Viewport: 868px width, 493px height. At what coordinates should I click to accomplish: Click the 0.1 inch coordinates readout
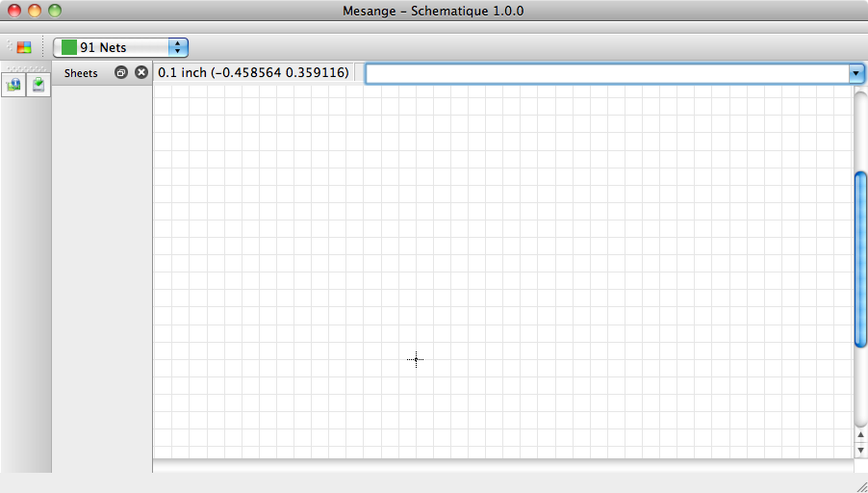tap(253, 72)
